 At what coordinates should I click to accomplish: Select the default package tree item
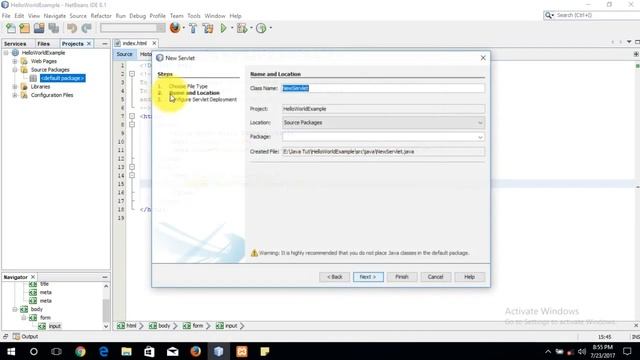[62, 78]
